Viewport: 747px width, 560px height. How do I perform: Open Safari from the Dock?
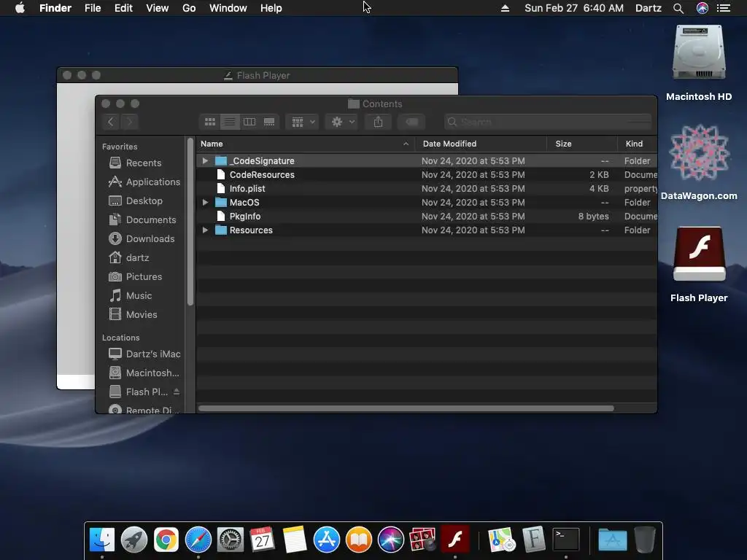198,540
